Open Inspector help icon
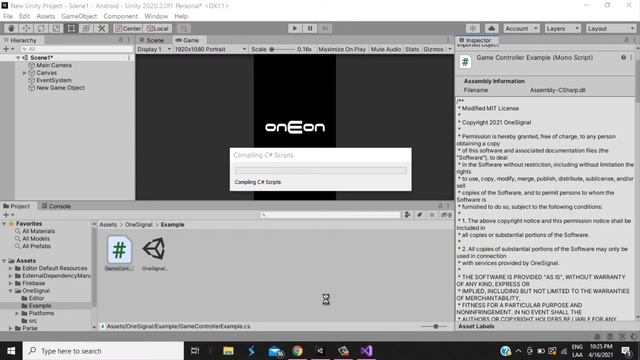Screen dimensions: 640x360 [x=623, y=58]
